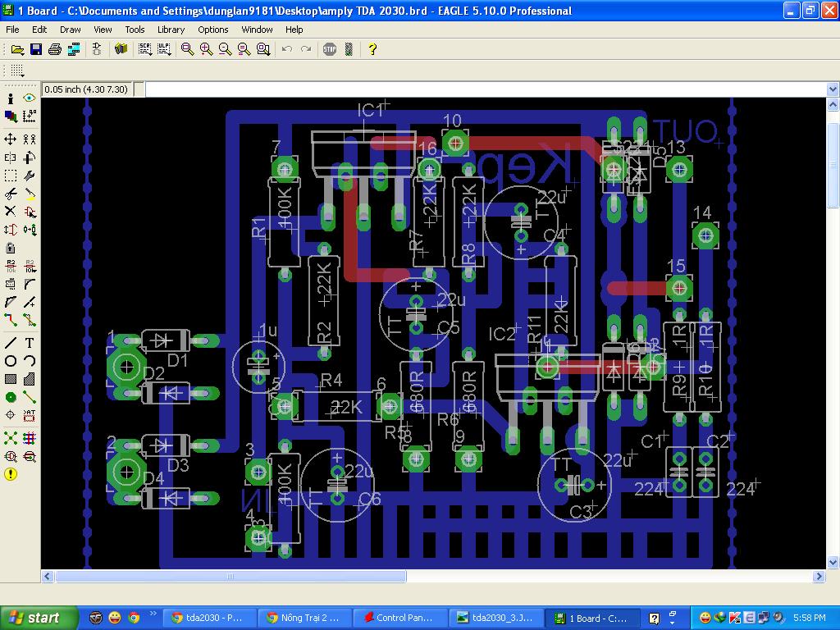Pick the Text tool
This screenshot has width=840, height=630.
(x=30, y=343)
